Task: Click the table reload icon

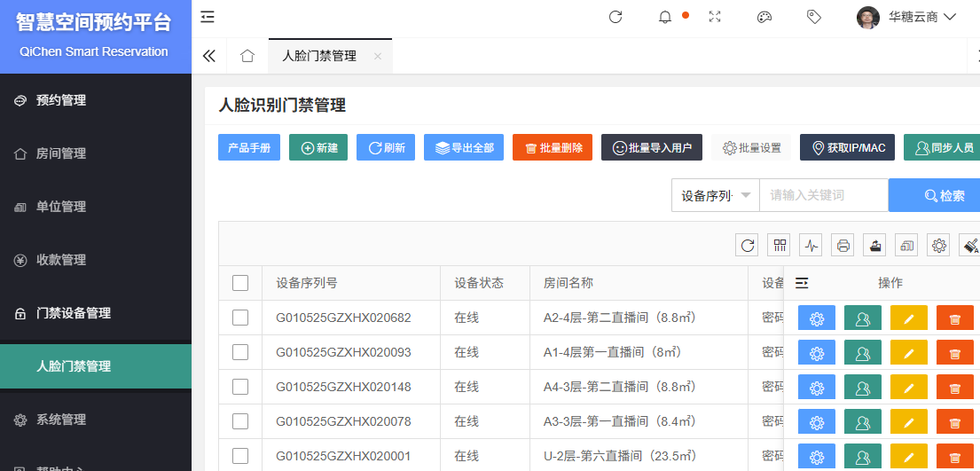Action: click(x=747, y=245)
